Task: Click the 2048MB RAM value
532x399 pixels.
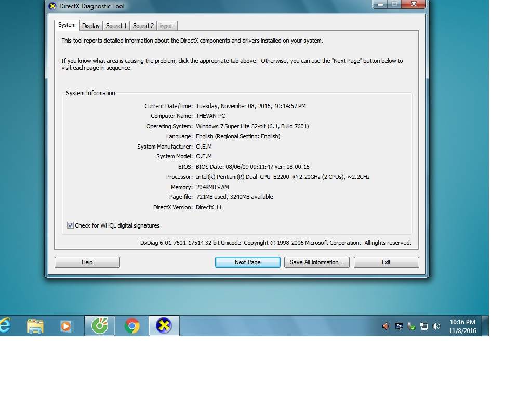Action: coord(212,187)
